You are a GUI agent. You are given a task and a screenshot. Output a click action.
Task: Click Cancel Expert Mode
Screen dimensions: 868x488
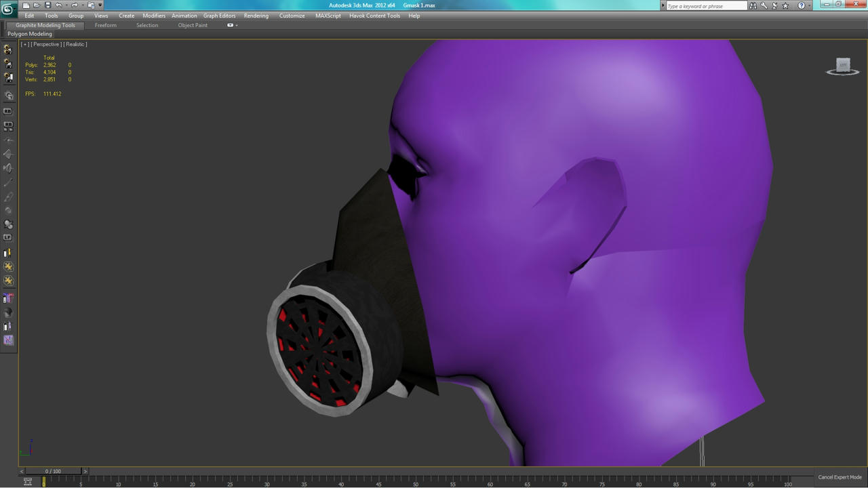840,477
